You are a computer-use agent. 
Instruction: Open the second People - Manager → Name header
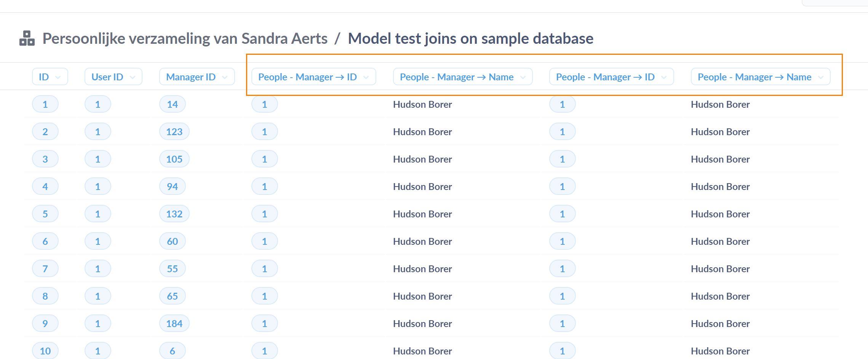click(761, 77)
